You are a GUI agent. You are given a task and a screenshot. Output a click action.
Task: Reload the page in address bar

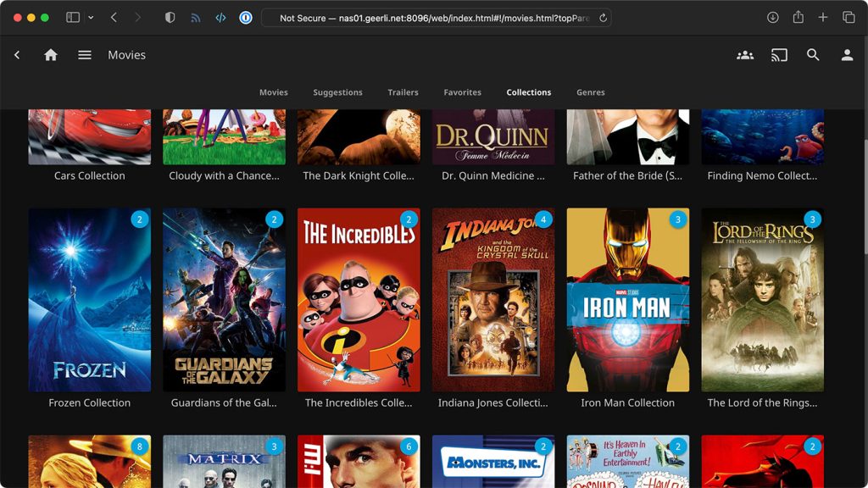(603, 18)
